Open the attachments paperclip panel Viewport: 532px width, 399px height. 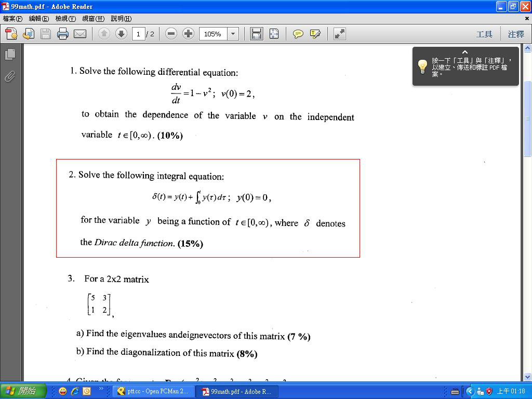10,77
